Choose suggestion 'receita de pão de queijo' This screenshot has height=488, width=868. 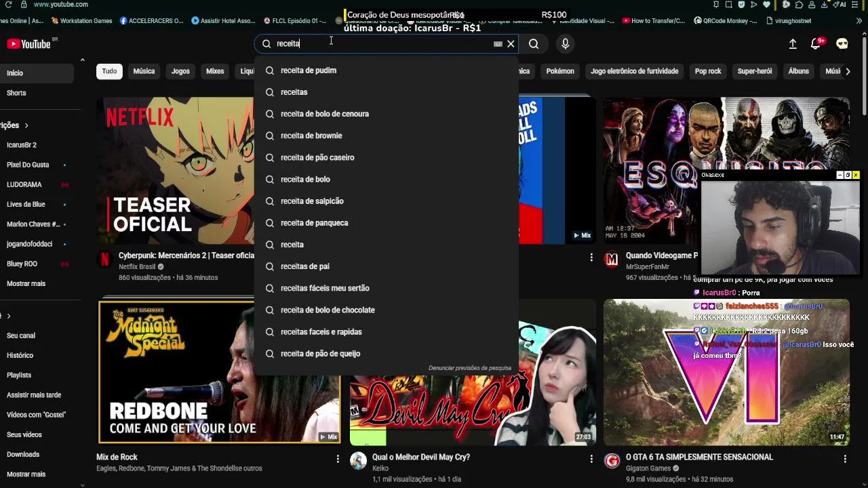pos(386,354)
